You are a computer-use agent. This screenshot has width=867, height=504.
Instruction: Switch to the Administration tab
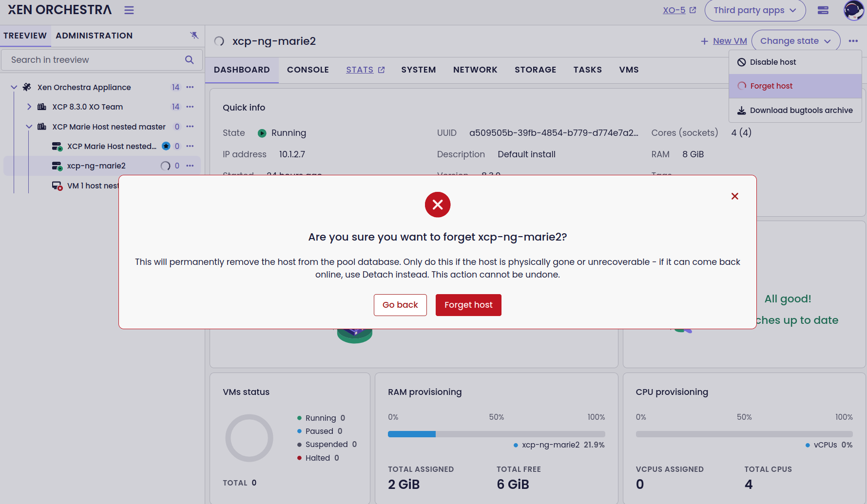[94, 36]
